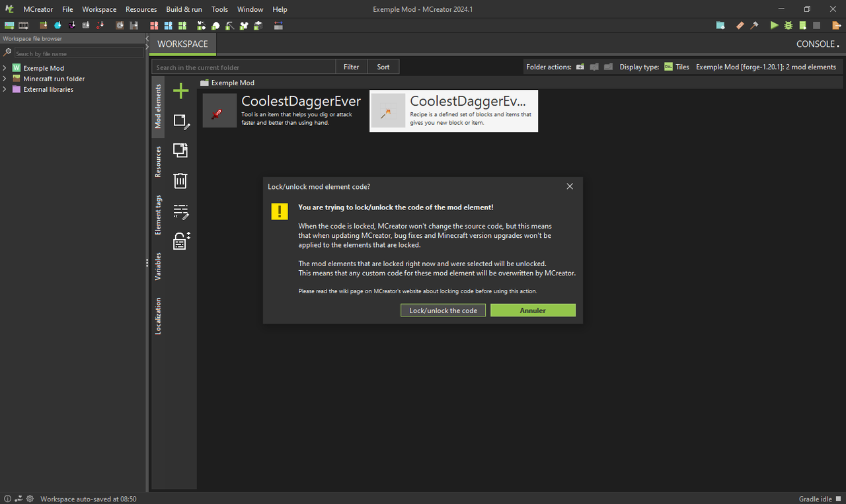Open the File menu
The height and width of the screenshot is (504, 846).
pos(67,9)
